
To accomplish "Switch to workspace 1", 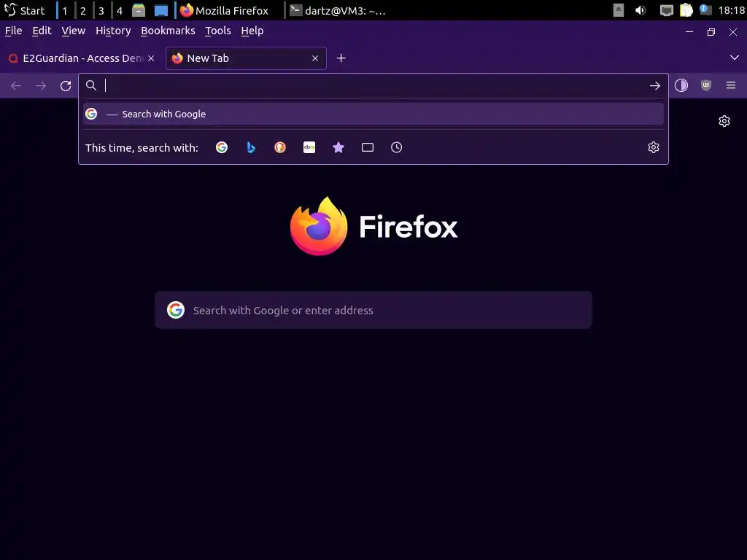I will pyautogui.click(x=65, y=10).
